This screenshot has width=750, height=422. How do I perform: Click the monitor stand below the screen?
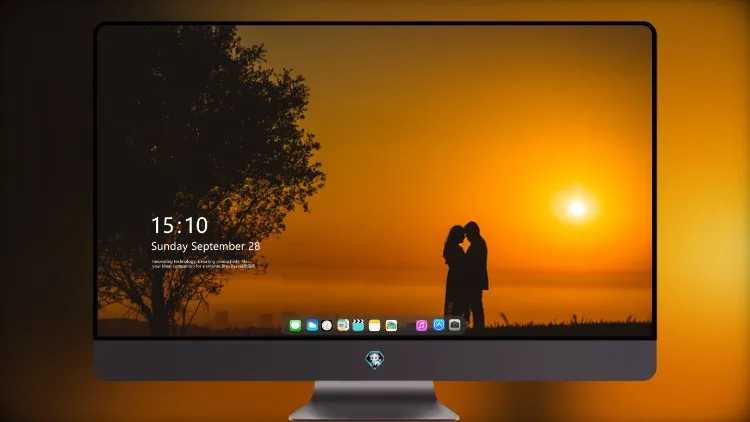pos(374,401)
